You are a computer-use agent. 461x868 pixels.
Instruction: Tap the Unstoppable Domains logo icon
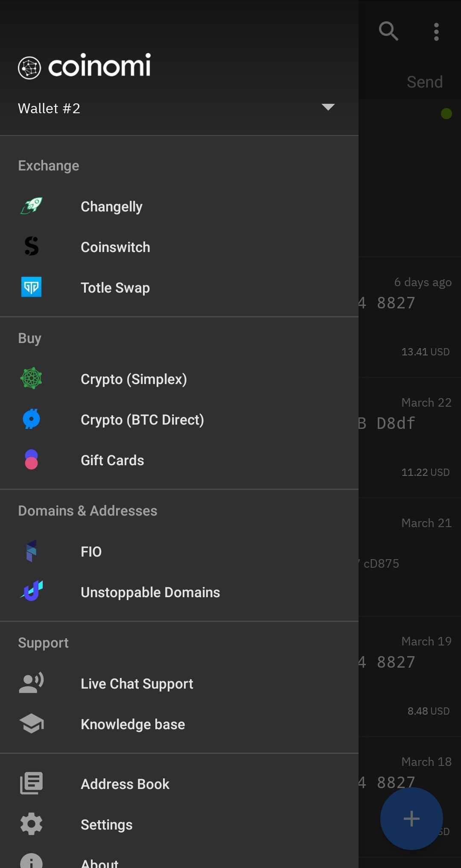pyautogui.click(x=32, y=592)
